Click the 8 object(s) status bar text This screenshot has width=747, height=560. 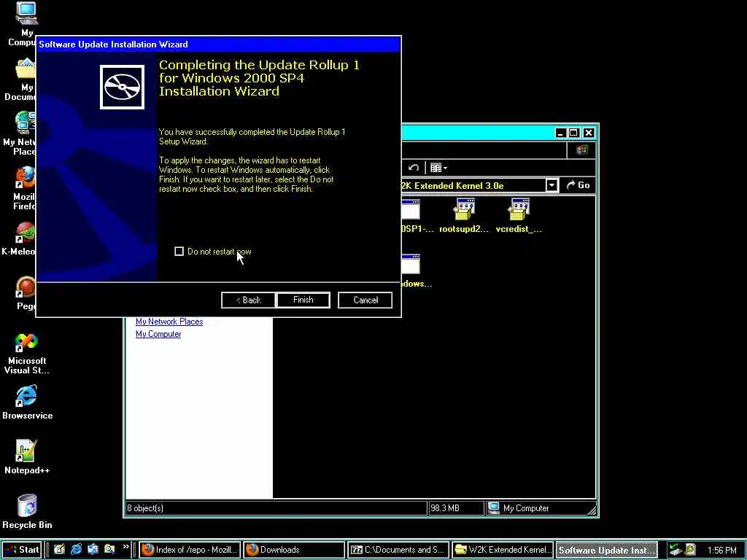(x=145, y=508)
